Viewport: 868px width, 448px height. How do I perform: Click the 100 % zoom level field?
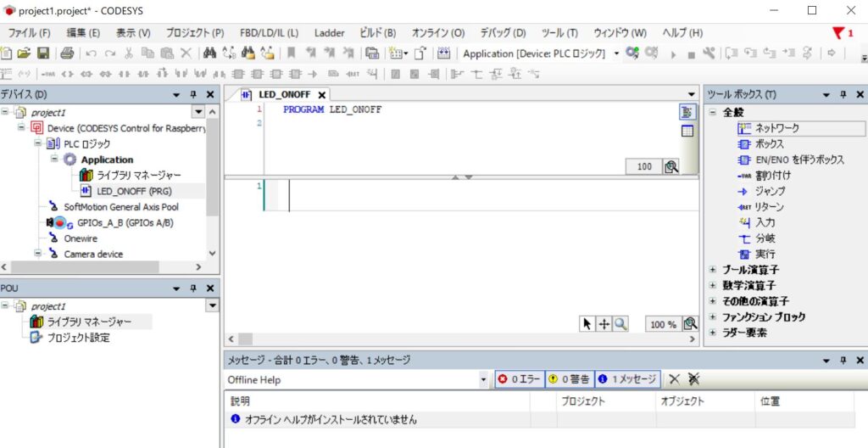point(663,324)
